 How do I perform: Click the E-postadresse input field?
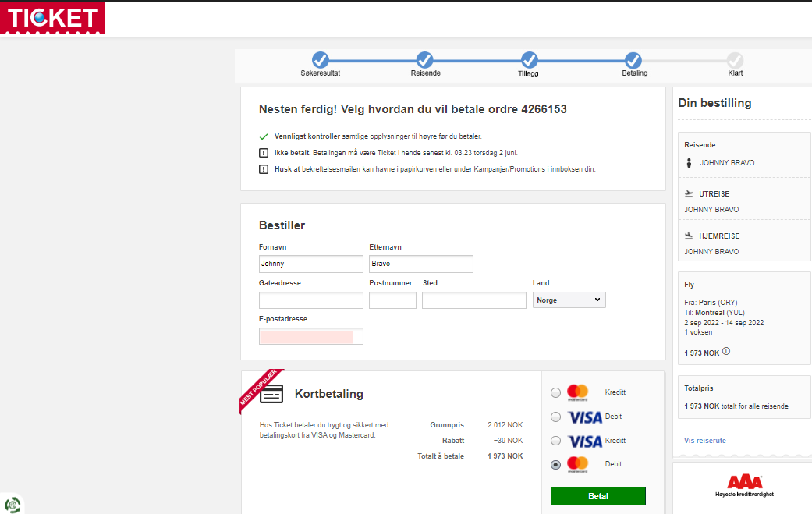pos(311,336)
